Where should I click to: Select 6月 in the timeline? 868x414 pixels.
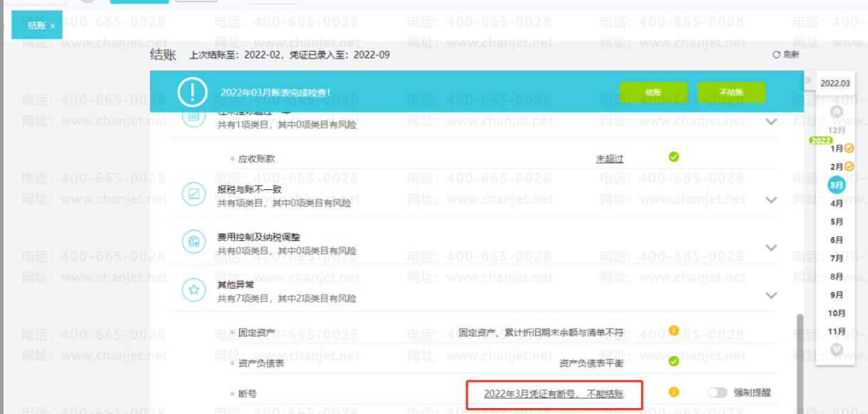pos(837,240)
